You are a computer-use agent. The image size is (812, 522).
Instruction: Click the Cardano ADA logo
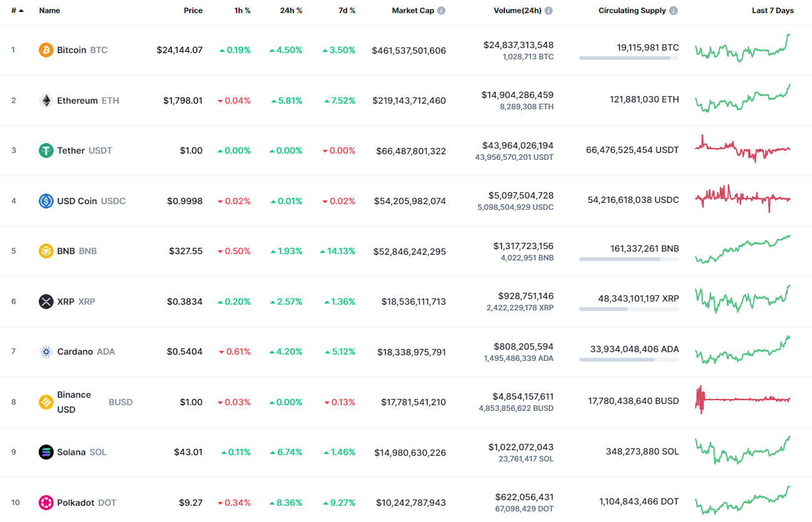[46, 352]
